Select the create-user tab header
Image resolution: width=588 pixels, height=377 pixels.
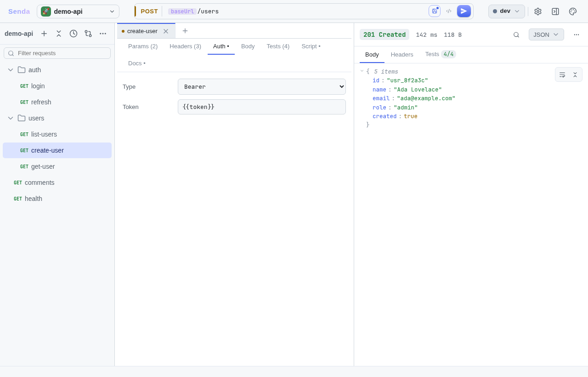point(146,31)
